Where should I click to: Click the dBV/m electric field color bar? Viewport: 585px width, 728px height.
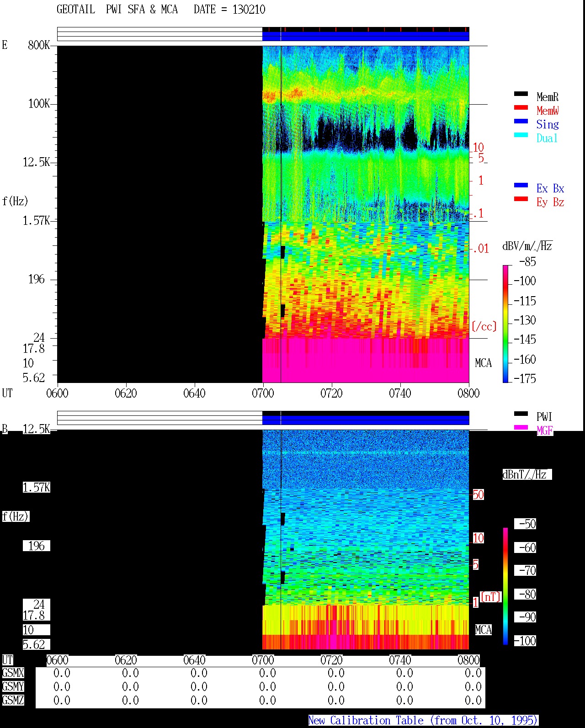505,324
